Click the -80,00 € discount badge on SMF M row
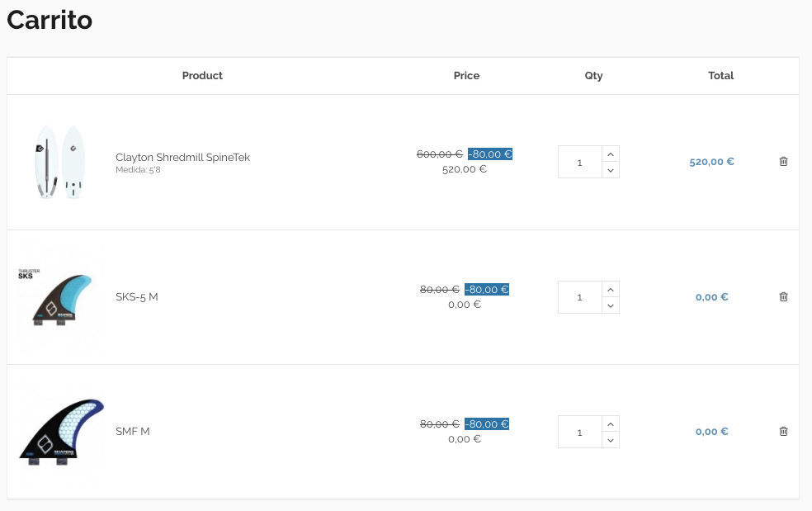This screenshot has height=511, width=812. coord(487,424)
